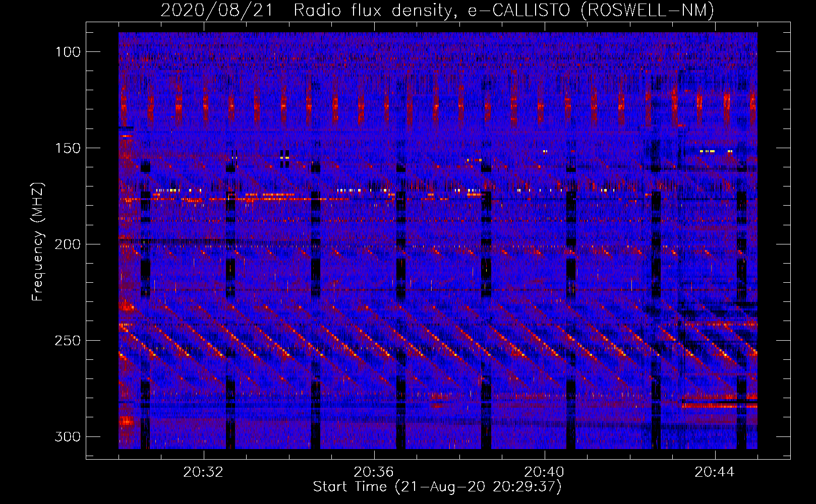Click the 20:44 time tick label
Viewport: 816px width, 504px height.
(715, 472)
